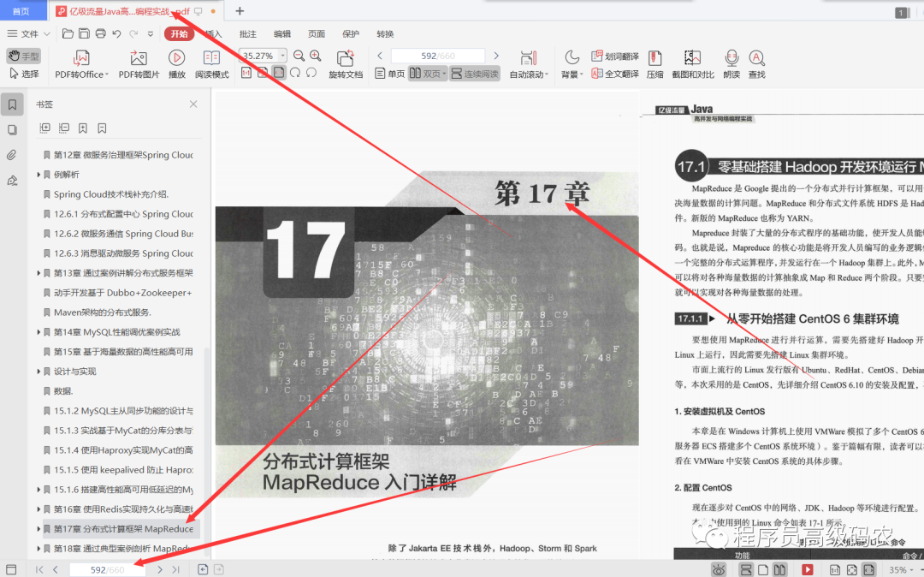The image size is (924, 577).
Task: Click the 全文翻译 full text translate
Action: point(614,74)
